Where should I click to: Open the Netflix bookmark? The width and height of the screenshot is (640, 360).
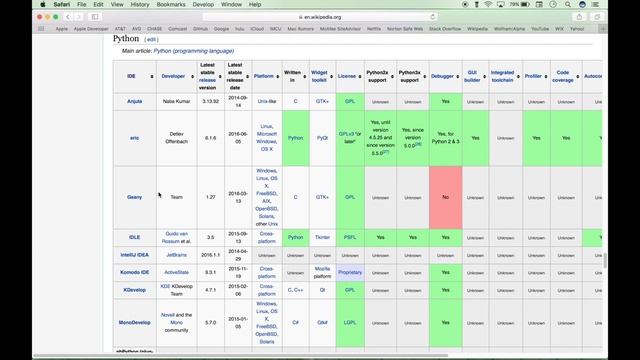click(x=374, y=29)
